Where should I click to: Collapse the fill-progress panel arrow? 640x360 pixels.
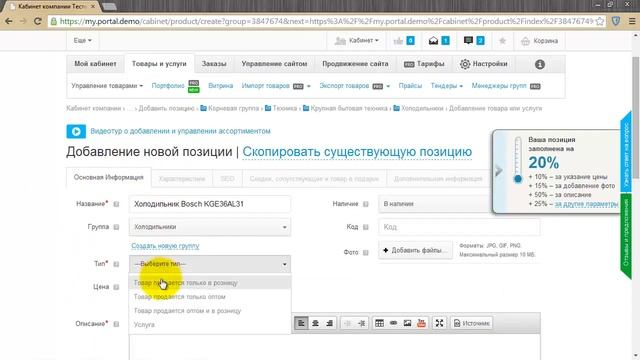(498, 171)
